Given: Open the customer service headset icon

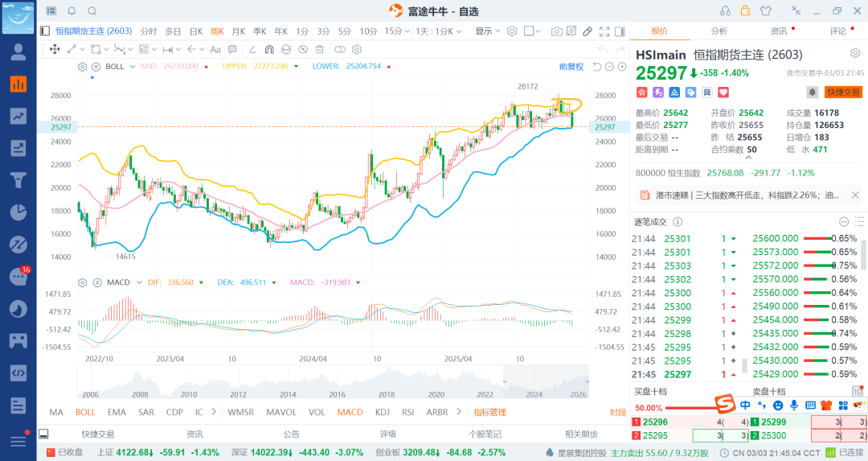Looking at the screenshot, I should coord(725,11).
